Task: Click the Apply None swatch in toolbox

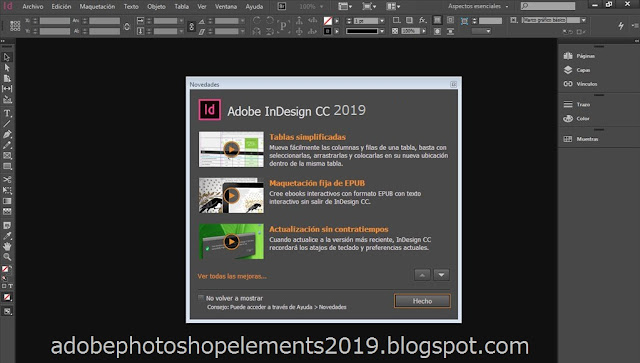Action: point(7,297)
